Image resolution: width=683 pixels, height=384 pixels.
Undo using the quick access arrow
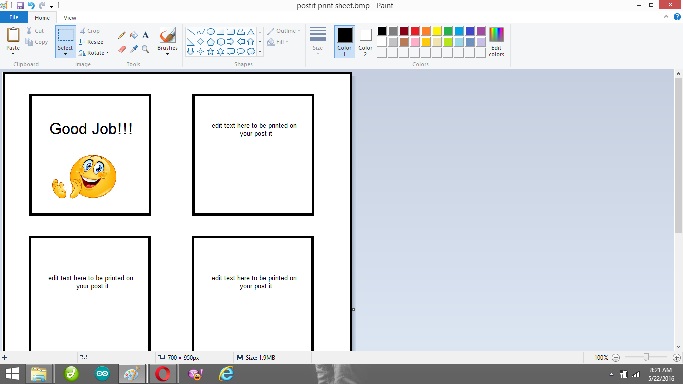(x=31, y=6)
